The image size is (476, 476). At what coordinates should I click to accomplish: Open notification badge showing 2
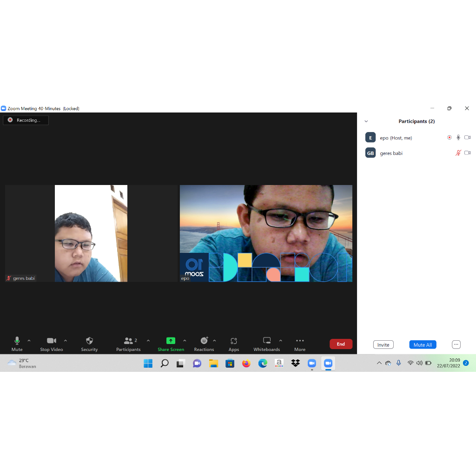coord(466,363)
